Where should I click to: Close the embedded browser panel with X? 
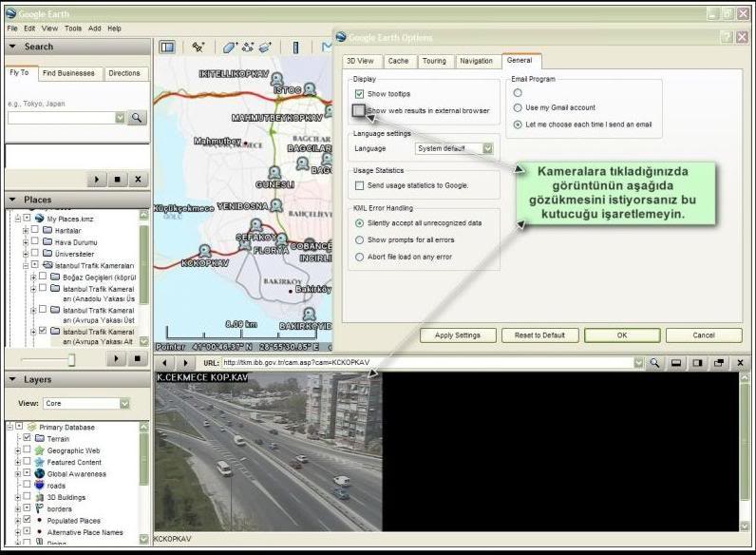click(738, 363)
